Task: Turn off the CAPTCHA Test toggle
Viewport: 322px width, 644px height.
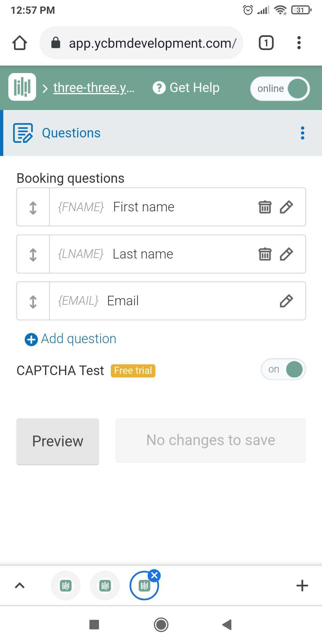Action: [283, 369]
